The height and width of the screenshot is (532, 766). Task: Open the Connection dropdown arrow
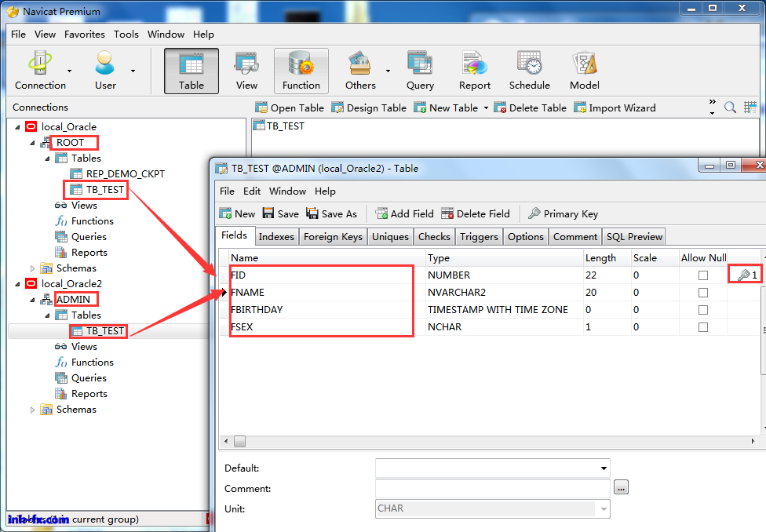pyautogui.click(x=69, y=71)
